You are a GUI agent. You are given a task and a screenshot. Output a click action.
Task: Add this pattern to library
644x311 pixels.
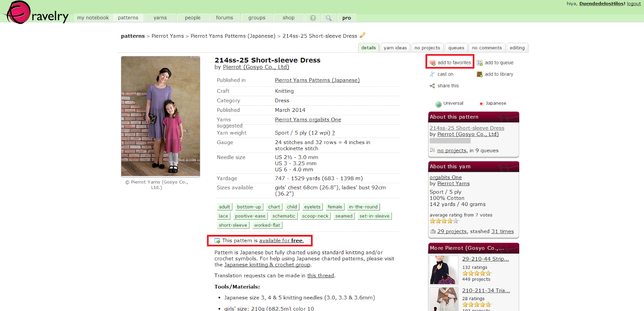click(495, 74)
